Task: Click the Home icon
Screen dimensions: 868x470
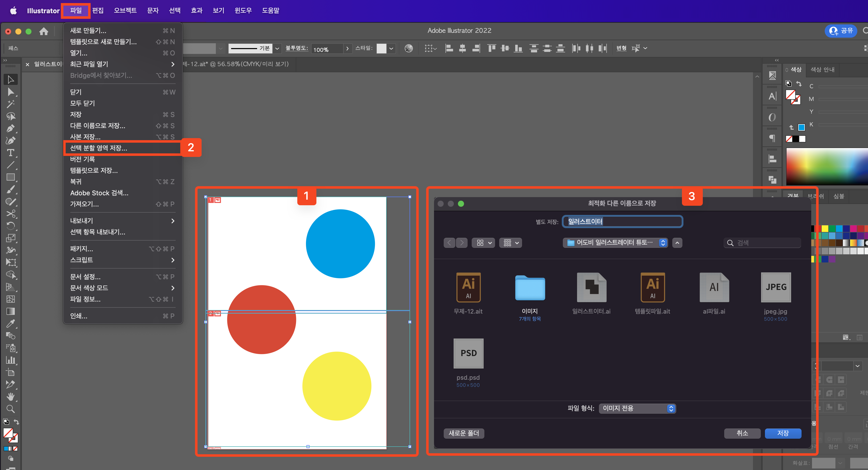Action: (x=44, y=31)
